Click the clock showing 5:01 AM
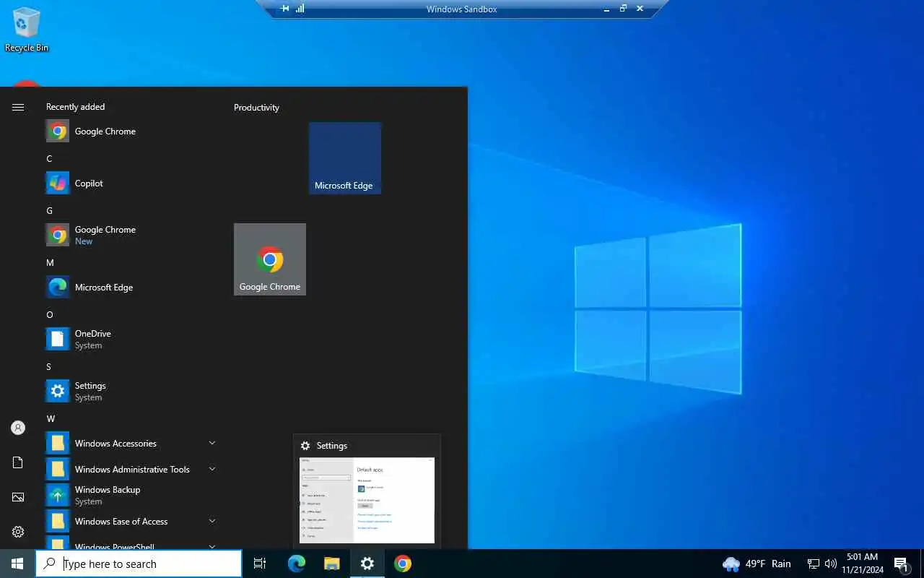 click(862, 564)
